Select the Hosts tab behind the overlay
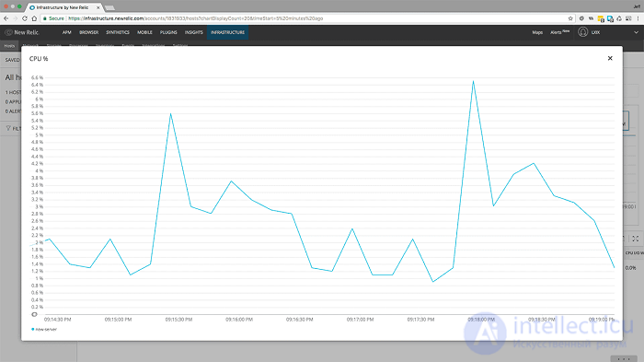This screenshot has width=644, height=362. pos(9,46)
